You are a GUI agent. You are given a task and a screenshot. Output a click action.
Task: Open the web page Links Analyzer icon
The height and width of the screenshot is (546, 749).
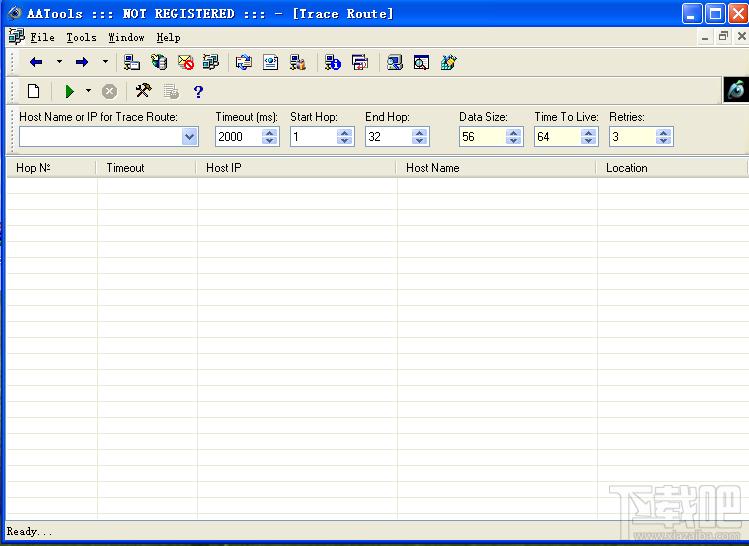270,62
